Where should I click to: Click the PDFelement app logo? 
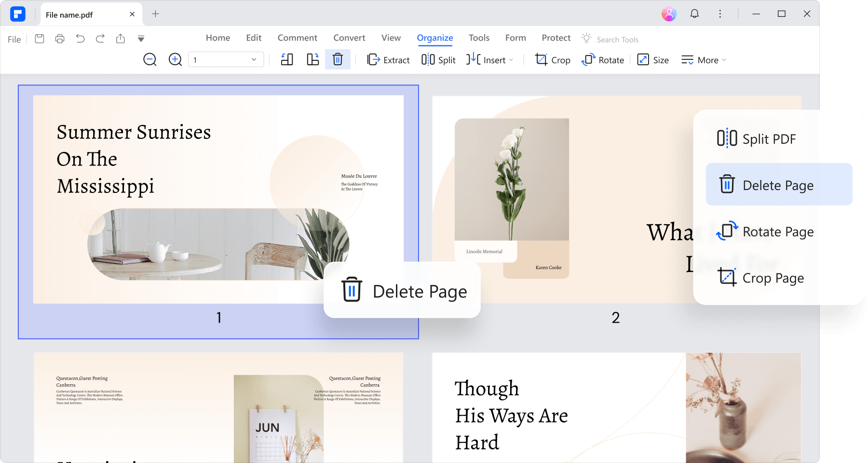tap(18, 14)
